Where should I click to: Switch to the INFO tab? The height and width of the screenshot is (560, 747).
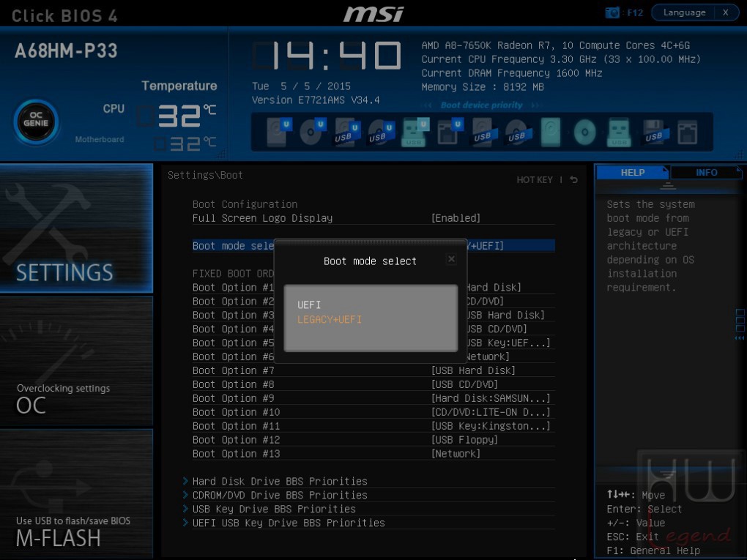point(706,172)
